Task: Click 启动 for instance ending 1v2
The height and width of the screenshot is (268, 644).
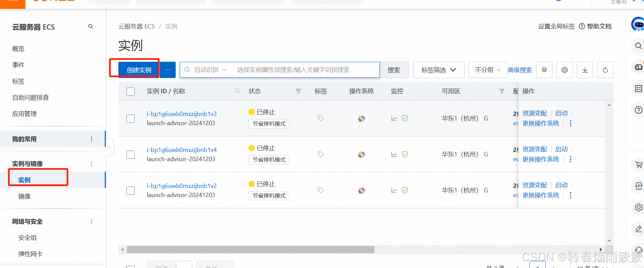Action: [562, 185]
